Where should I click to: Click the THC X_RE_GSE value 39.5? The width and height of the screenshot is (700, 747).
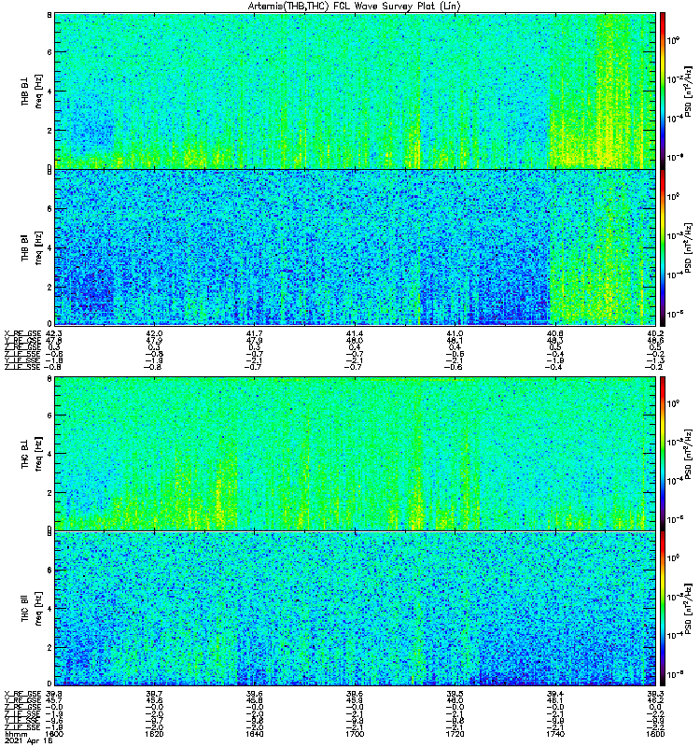[x=455, y=694]
